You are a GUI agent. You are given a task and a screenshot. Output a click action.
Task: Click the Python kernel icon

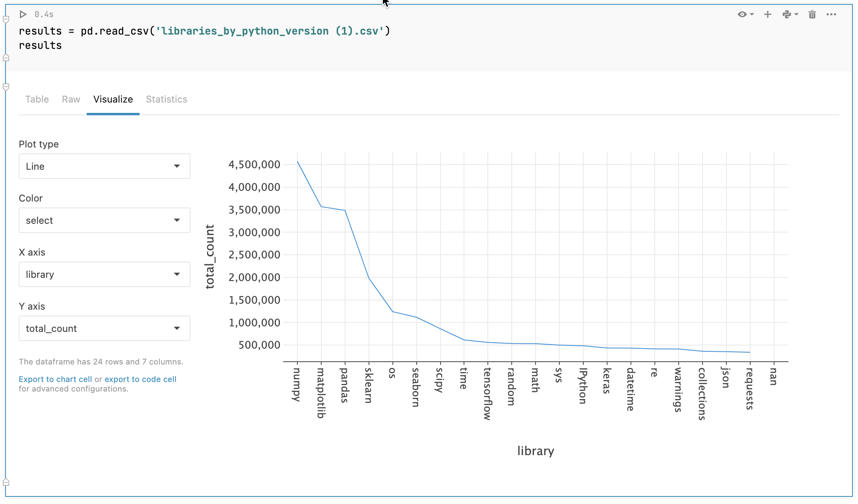[x=788, y=14]
